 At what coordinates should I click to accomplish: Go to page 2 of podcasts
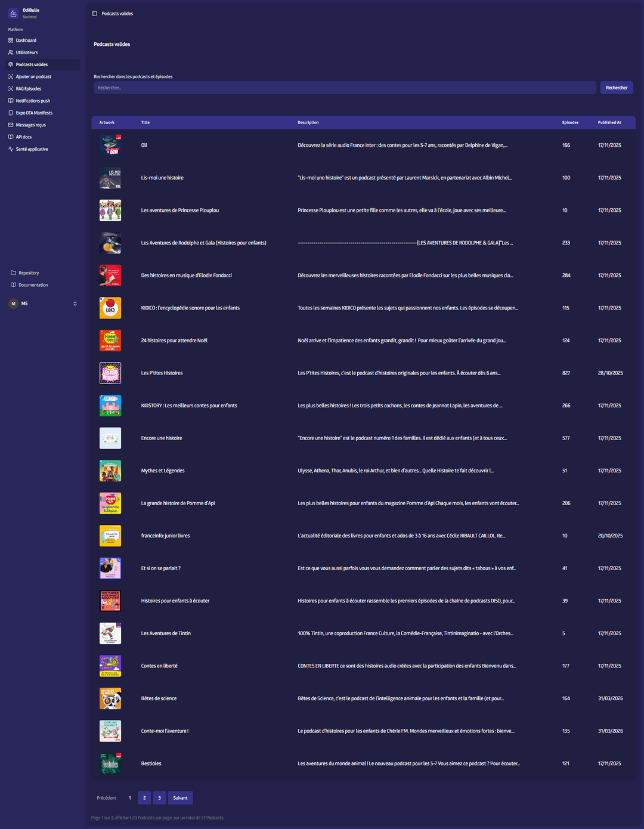coord(144,797)
